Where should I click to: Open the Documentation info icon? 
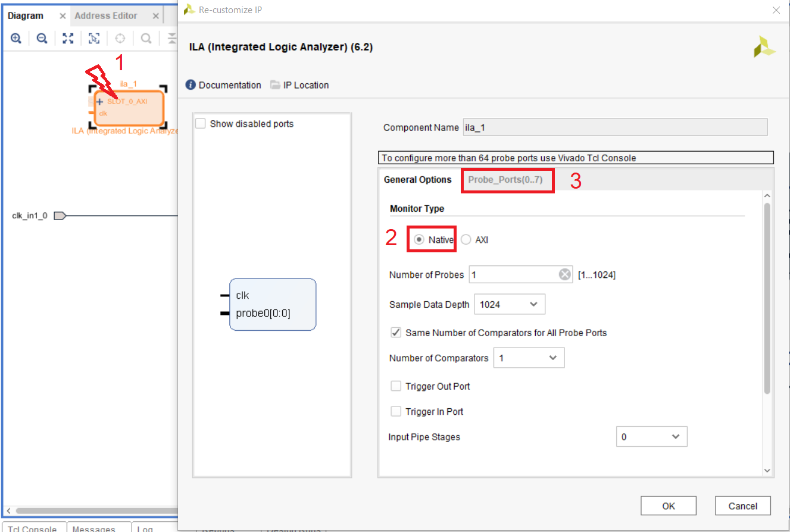coord(191,85)
